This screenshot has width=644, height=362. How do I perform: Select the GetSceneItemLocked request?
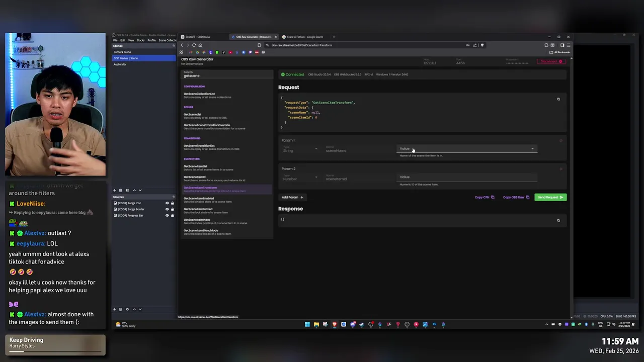coord(226,210)
